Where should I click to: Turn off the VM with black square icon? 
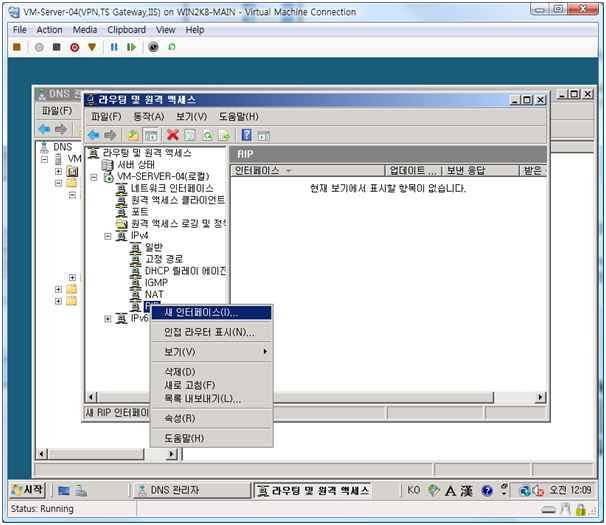(x=56, y=47)
